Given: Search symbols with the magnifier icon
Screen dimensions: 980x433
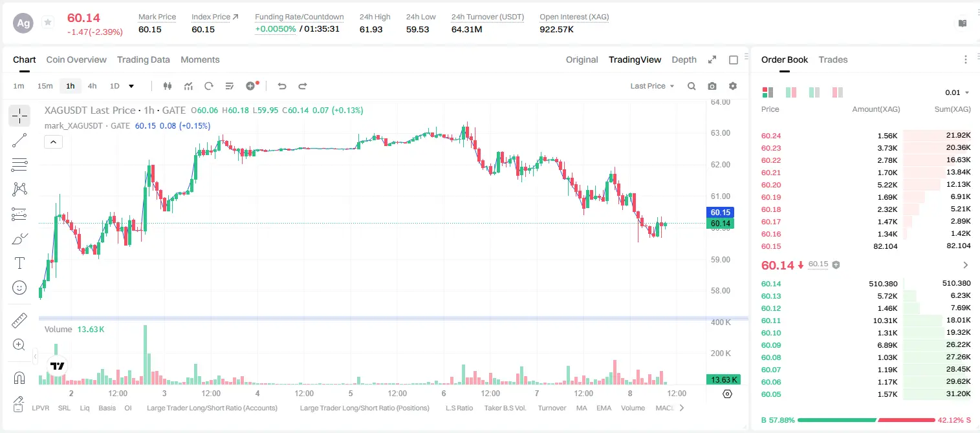Looking at the screenshot, I should coord(691,86).
